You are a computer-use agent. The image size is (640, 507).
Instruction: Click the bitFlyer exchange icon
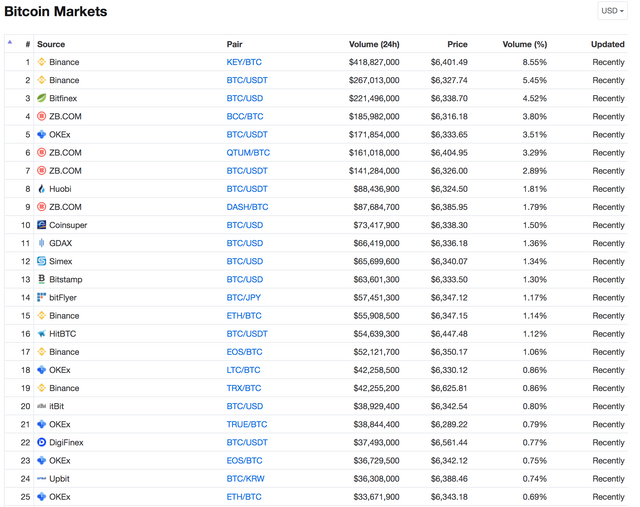click(41, 297)
